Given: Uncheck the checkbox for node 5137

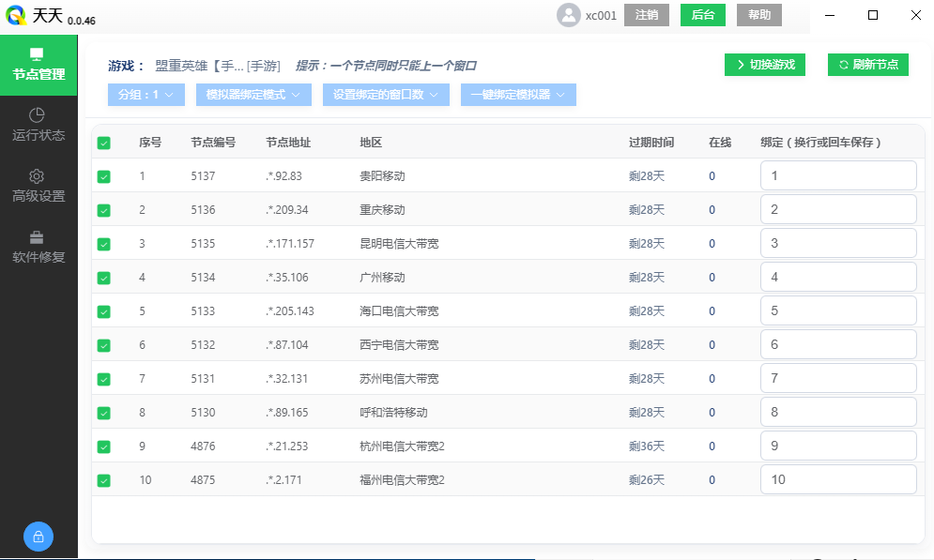Looking at the screenshot, I should tap(104, 176).
